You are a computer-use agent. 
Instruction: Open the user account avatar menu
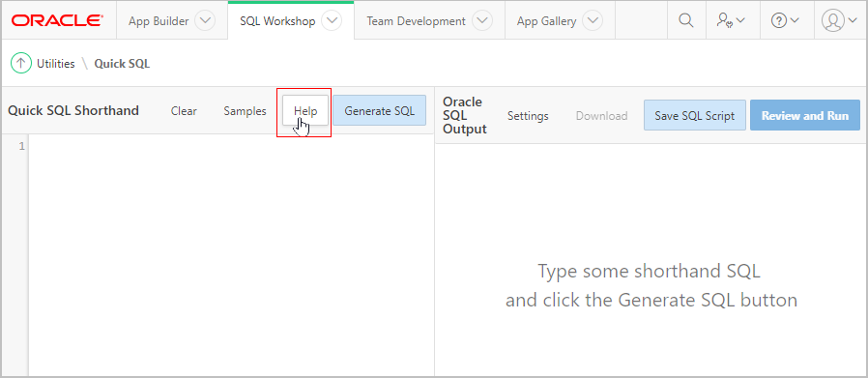point(839,20)
